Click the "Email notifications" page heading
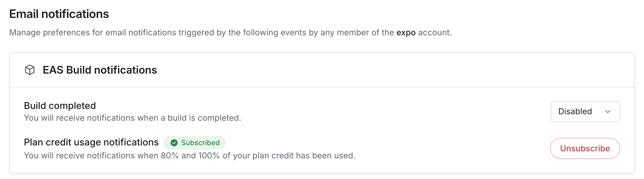The height and width of the screenshot is (179, 644). coord(59,14)
